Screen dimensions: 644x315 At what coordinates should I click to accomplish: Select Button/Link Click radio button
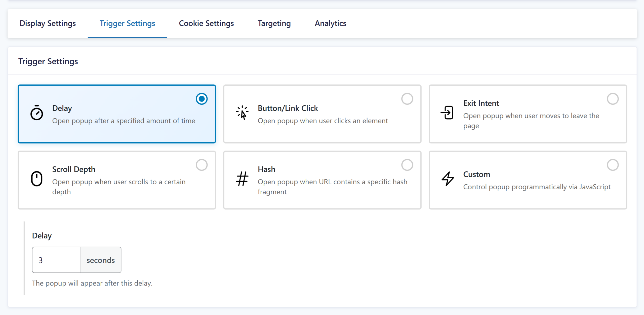(407, 99)
